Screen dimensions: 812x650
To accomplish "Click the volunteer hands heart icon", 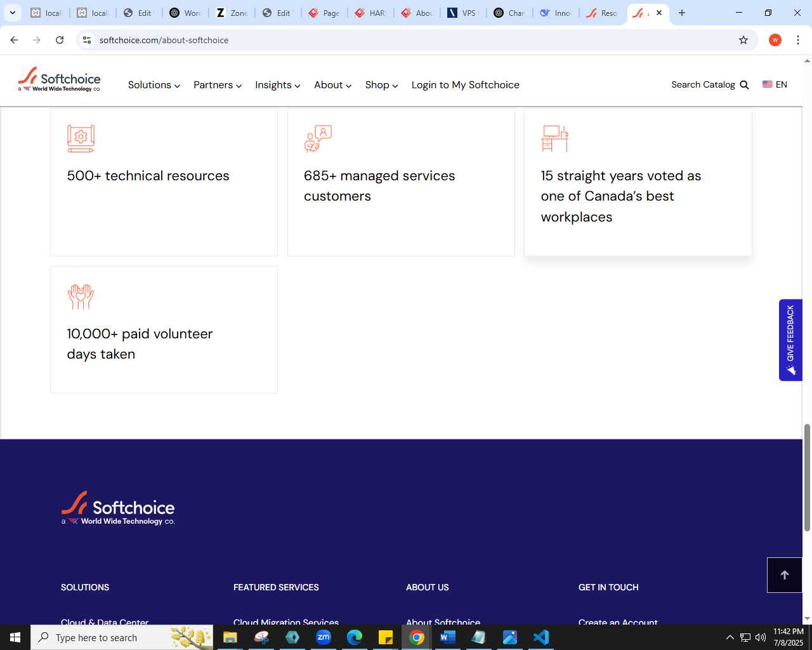I will [x=81, y=296].
